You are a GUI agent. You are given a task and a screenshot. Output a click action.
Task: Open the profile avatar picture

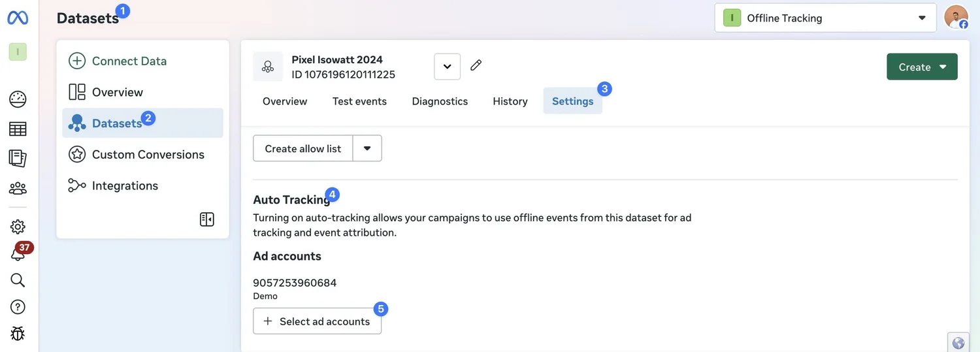956,18
